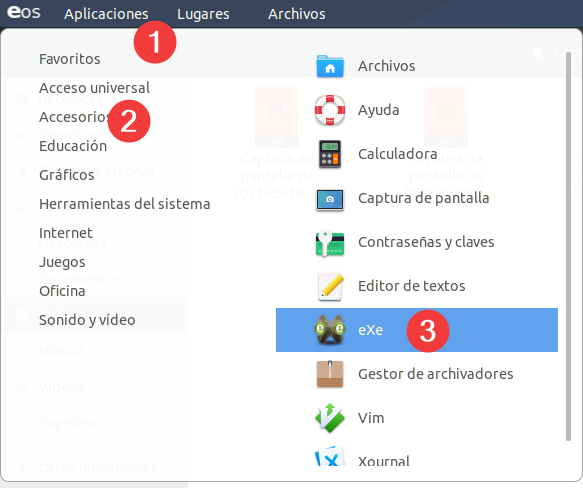Open Gestor de archivadores box icon
Screen dimensions: 583x488
point(330,374)
